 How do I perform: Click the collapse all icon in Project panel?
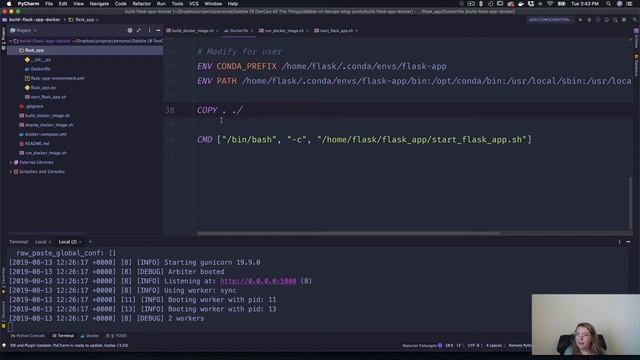point(139,30)
